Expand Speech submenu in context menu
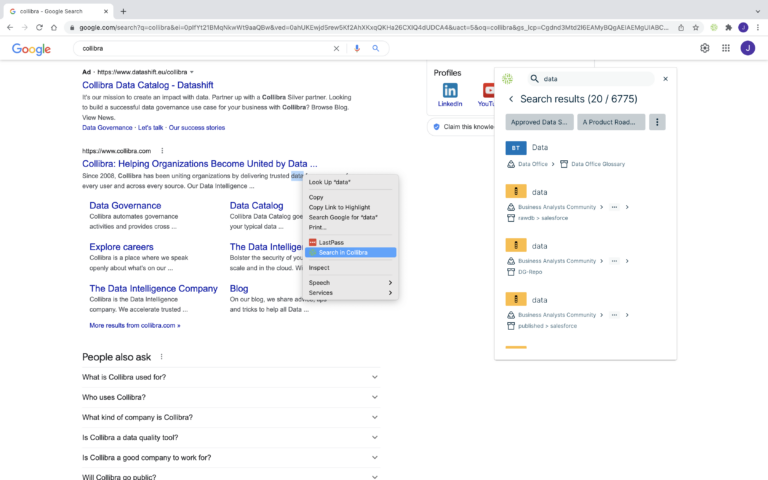The height and width of the screenshot is (480, 768). coord(350,283)
